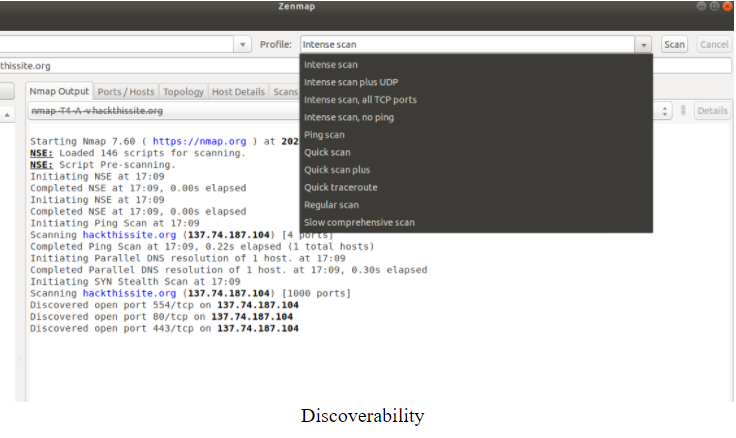Select 'Regular scan' profile
The image size is (736, 438).
point(476,205)
